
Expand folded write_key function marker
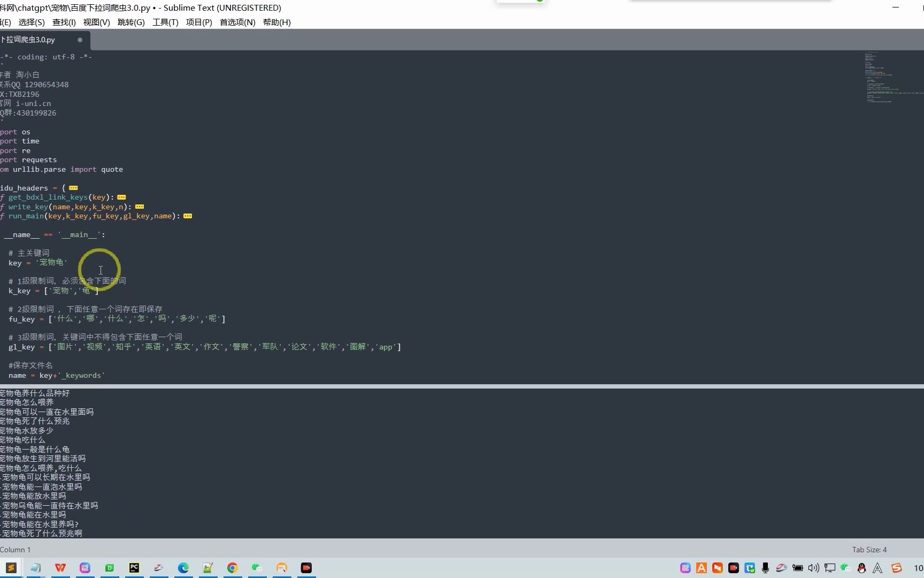tap(140, 207)
